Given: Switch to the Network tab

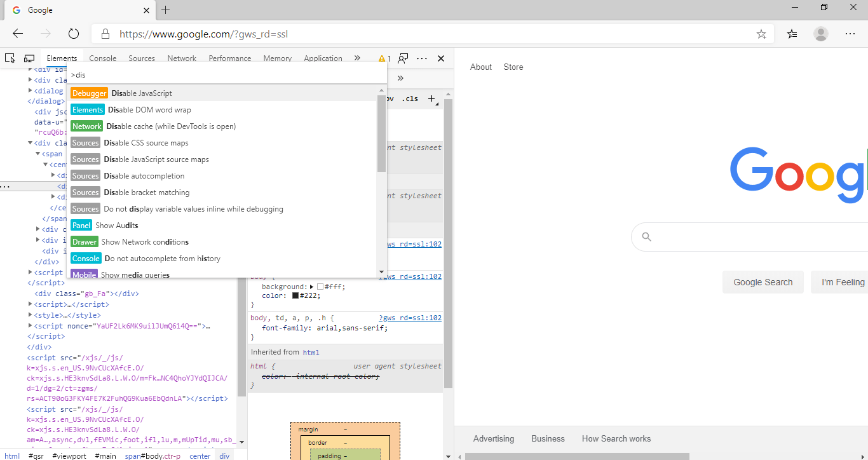Looking at the screenshot, I should click(182, 58).
